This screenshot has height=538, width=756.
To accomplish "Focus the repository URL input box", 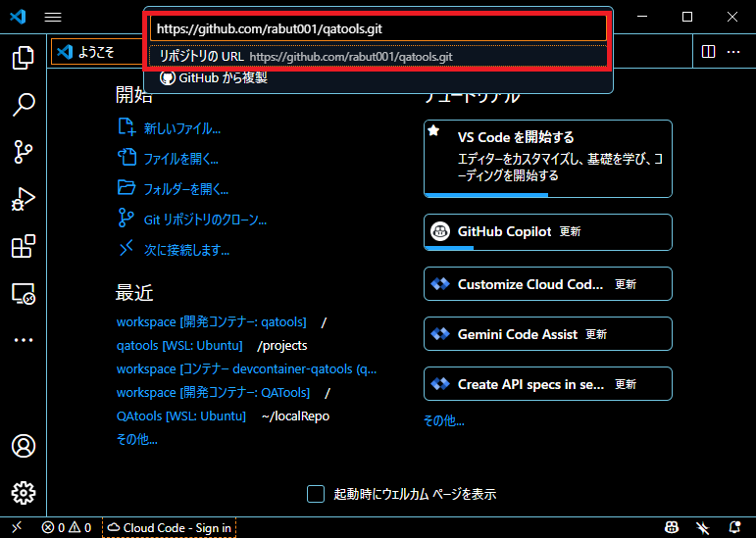I will click(x=378, y=28).
